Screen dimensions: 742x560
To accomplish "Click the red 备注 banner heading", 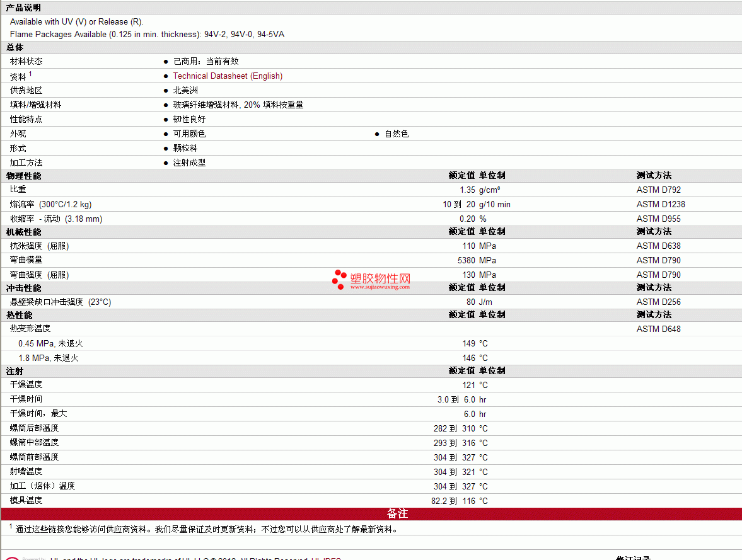I will point(397,513).
